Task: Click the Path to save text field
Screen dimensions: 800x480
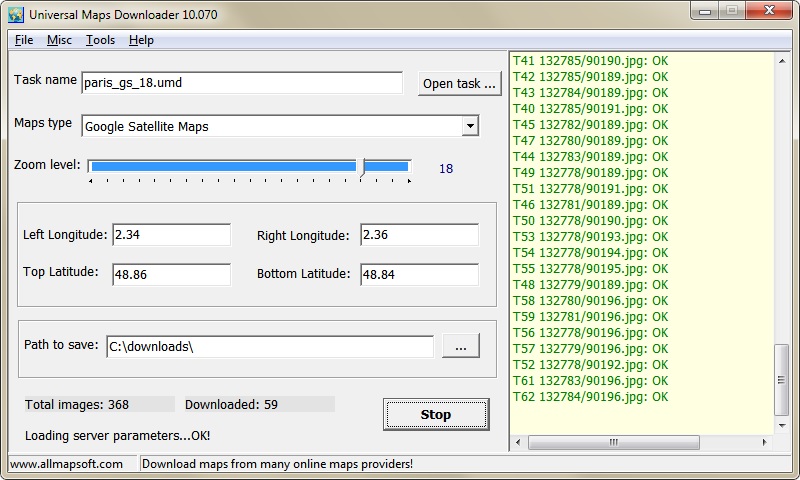Action: (x=269, y=346)
